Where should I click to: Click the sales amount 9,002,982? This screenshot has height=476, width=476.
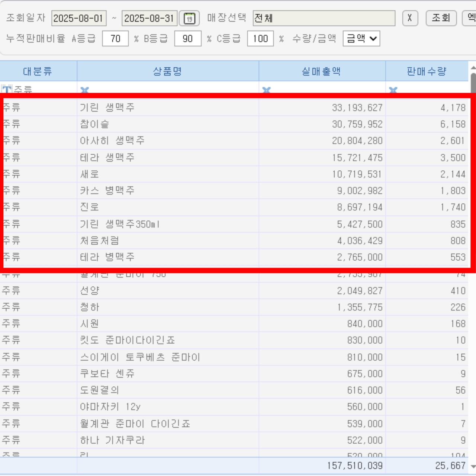coord(360,191)
